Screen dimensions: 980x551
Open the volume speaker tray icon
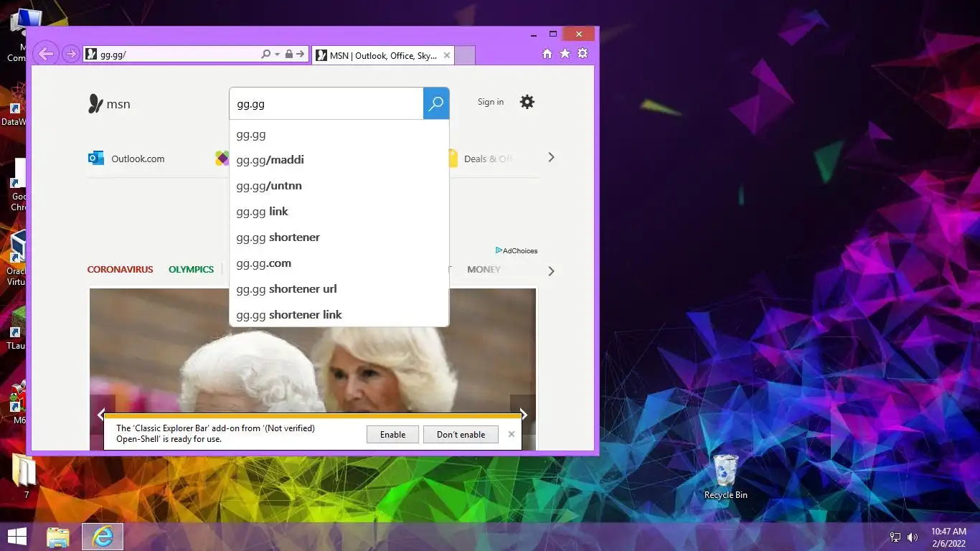913,537
